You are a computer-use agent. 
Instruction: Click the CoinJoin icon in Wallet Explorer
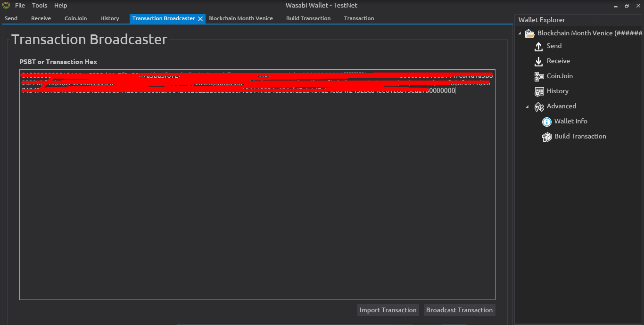[x=539, y=76]
